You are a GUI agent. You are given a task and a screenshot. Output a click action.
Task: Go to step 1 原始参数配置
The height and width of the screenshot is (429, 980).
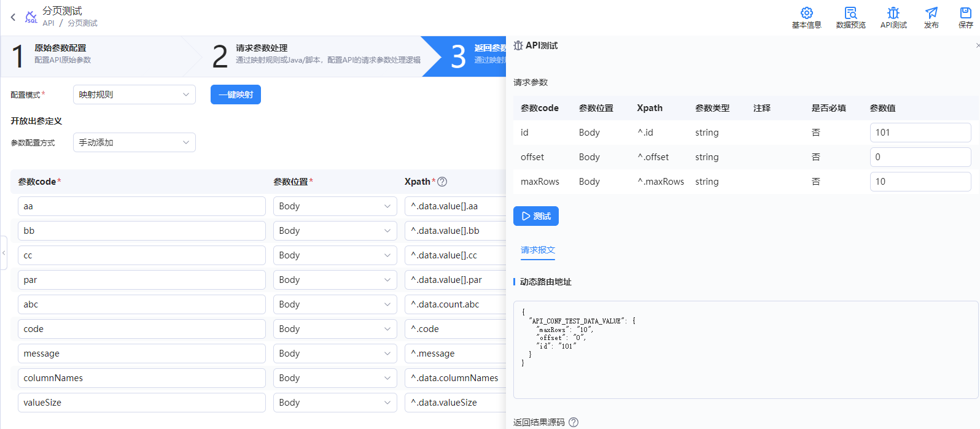click(61, 54)
